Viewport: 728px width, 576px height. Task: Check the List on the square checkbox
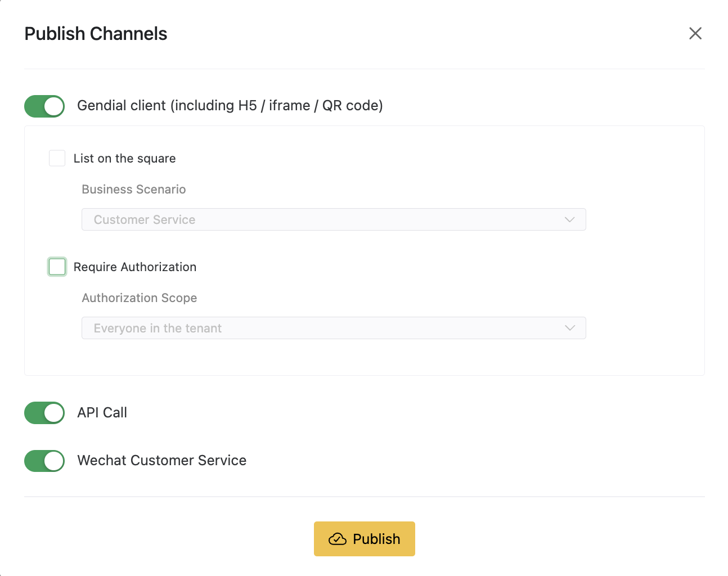coord(57,158)
